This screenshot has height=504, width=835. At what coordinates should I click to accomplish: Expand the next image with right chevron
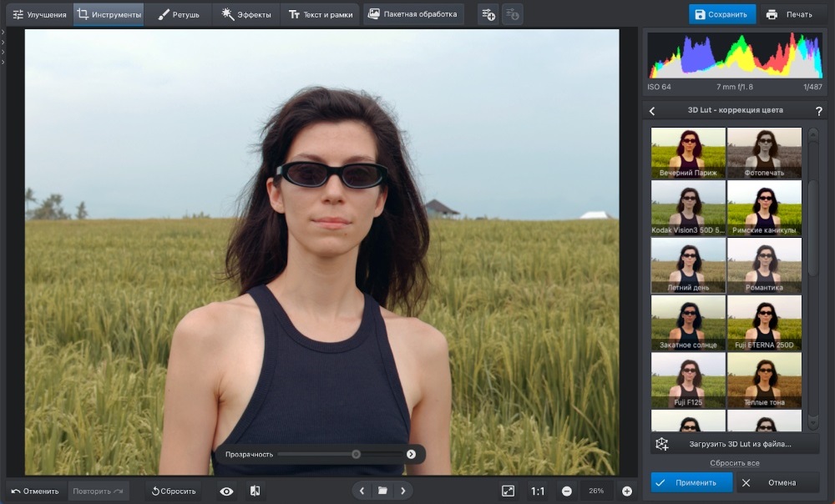[402, 491]
